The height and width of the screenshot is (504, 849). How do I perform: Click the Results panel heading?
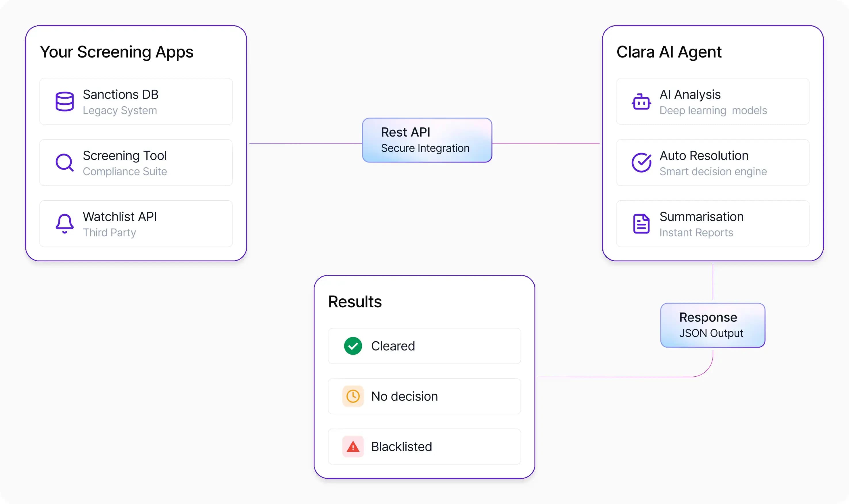click(x=354, y=302)
